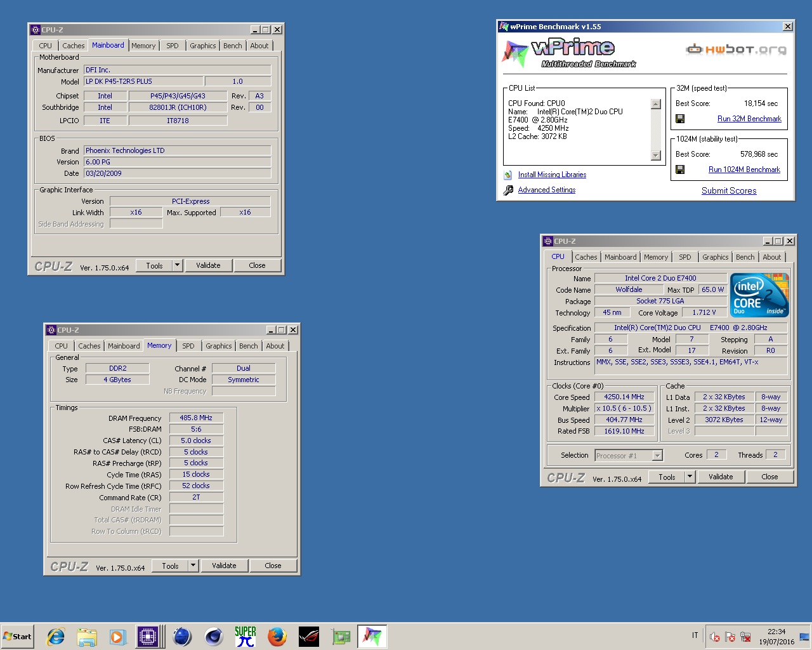Click the BIOS Date 03/20/2009 field
812x650 pixels.
point(177,173)
